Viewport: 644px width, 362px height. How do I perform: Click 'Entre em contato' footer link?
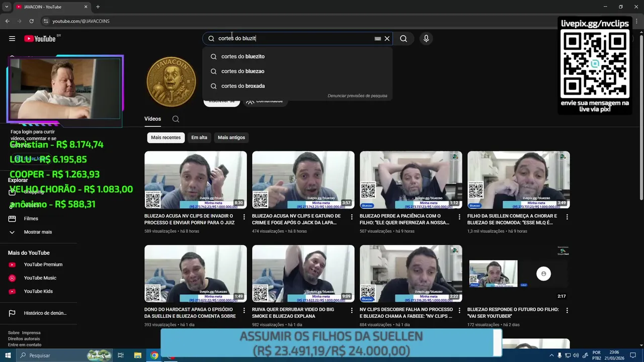coord(25,345)
